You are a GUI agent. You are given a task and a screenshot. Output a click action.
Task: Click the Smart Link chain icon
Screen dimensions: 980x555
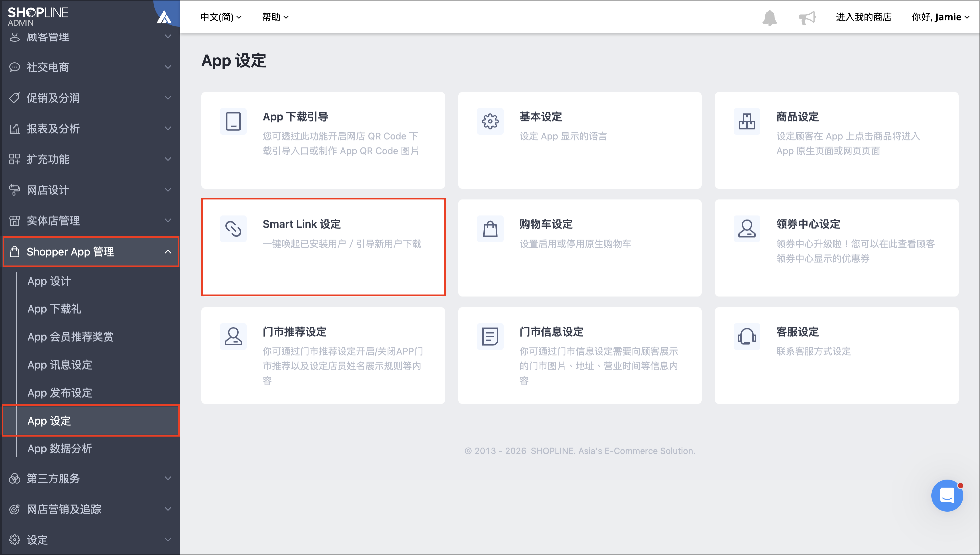coord(233,229)
